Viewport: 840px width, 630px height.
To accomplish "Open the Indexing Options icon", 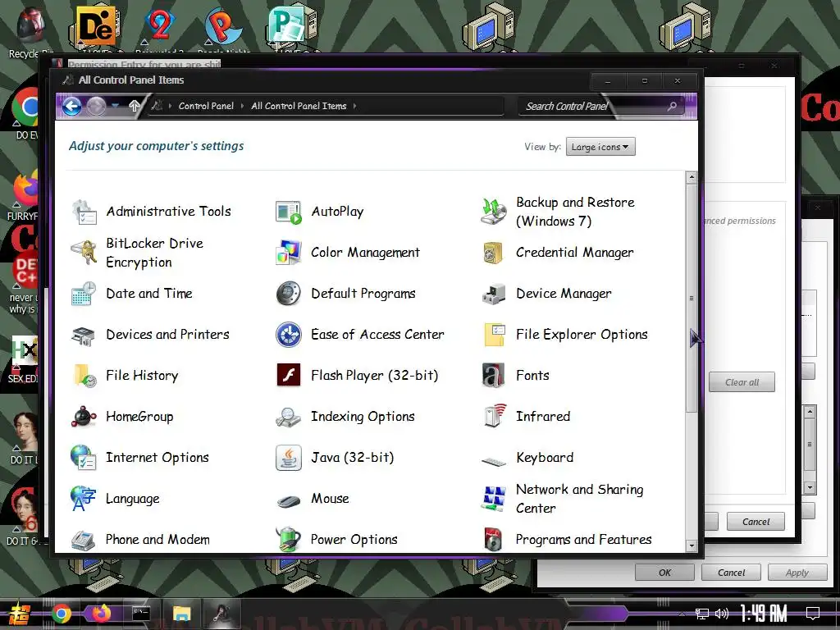I will pos(289,417).
